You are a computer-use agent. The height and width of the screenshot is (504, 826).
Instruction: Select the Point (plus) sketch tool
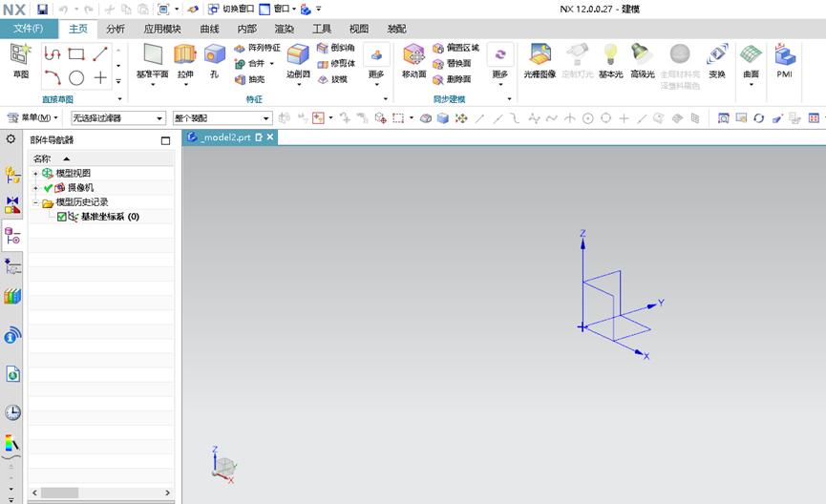point(100,78)
